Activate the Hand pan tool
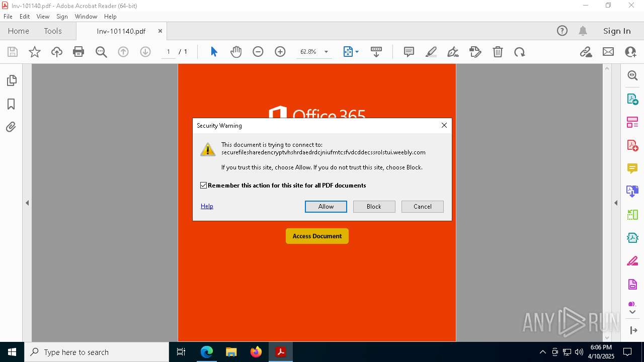Screen dimensions: 644x362 236,52
